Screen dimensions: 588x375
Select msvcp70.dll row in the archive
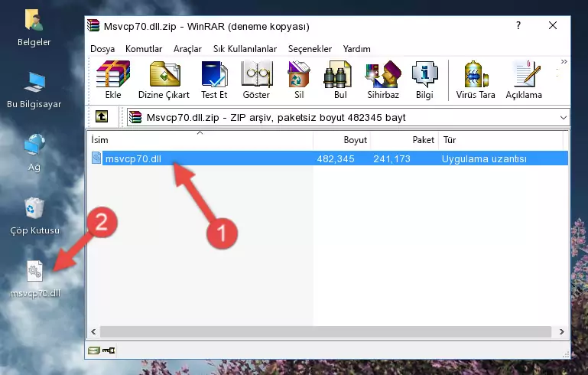coord(329,158)
